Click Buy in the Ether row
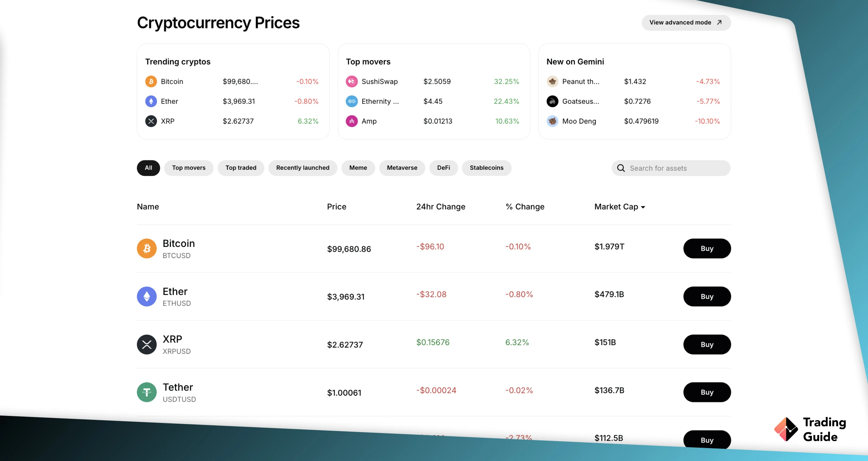868x461 pixels. [707, 297]
